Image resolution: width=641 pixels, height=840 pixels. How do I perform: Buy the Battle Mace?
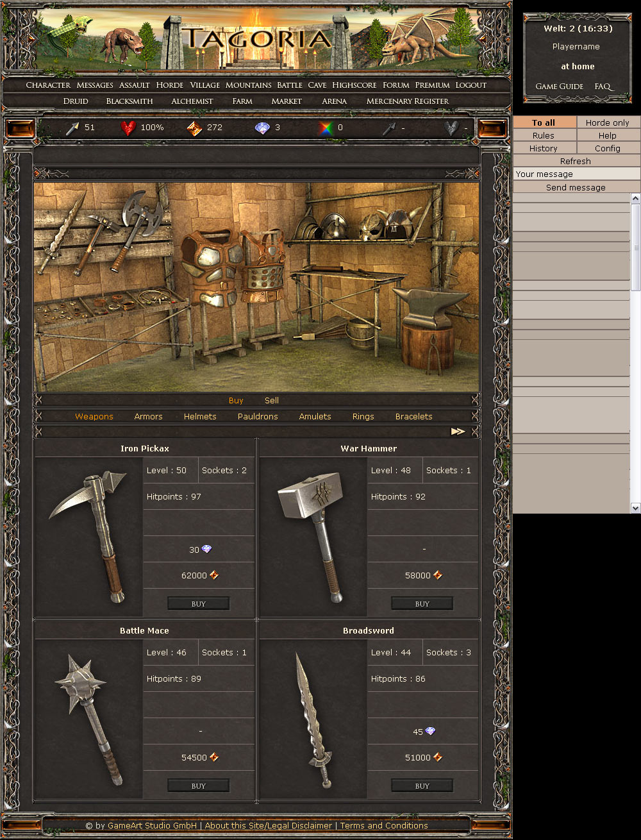point(198,785)
